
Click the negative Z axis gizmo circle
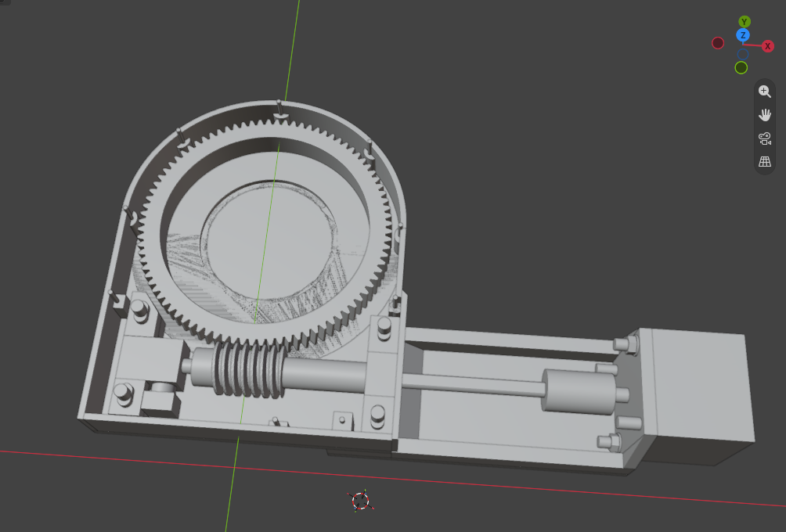pos(743,54)
